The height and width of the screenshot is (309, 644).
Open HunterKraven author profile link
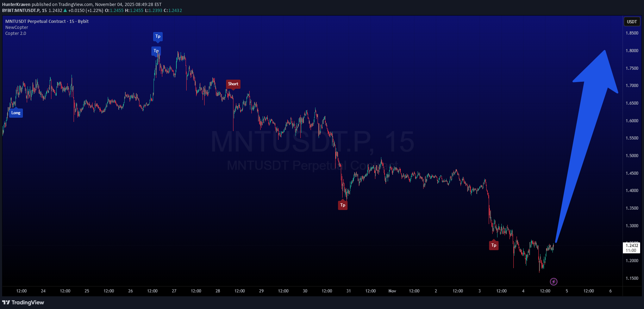(x=16, y=5)
